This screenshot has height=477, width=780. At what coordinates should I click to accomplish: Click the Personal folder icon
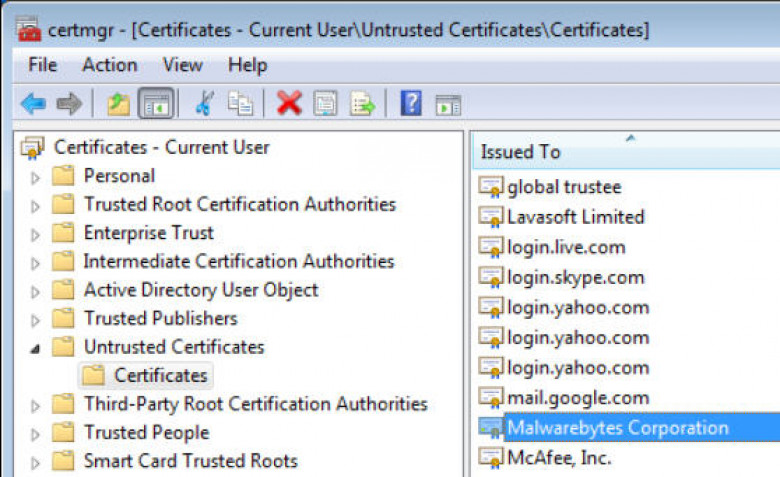pyautogui.click(x=63, y=176)
